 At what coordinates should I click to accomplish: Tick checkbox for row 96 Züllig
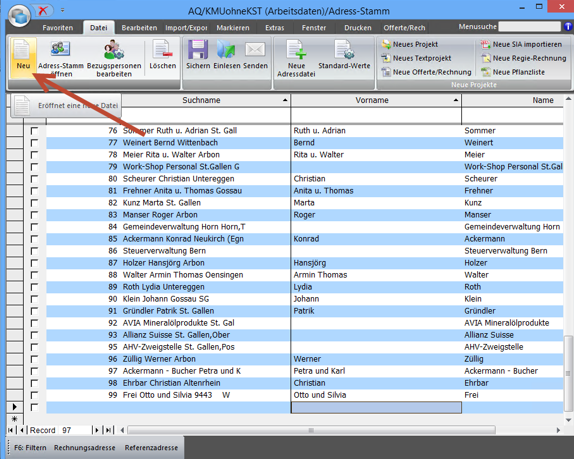34,359
